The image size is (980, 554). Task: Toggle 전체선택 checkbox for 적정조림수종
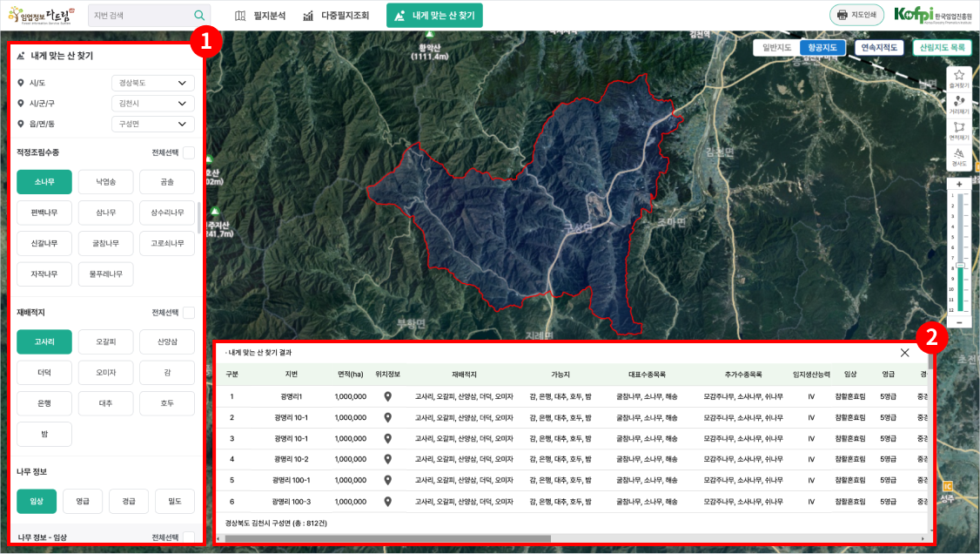(x=189, y=152)
